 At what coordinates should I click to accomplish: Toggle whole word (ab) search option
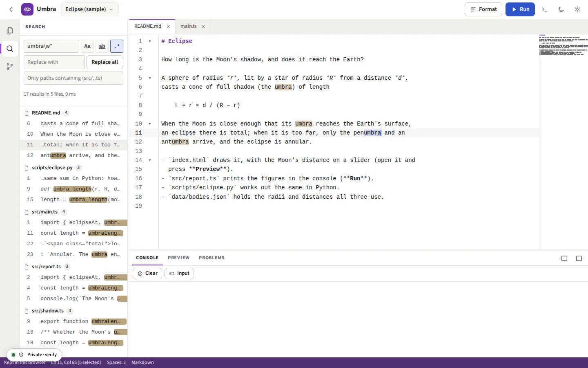point(102,46)
